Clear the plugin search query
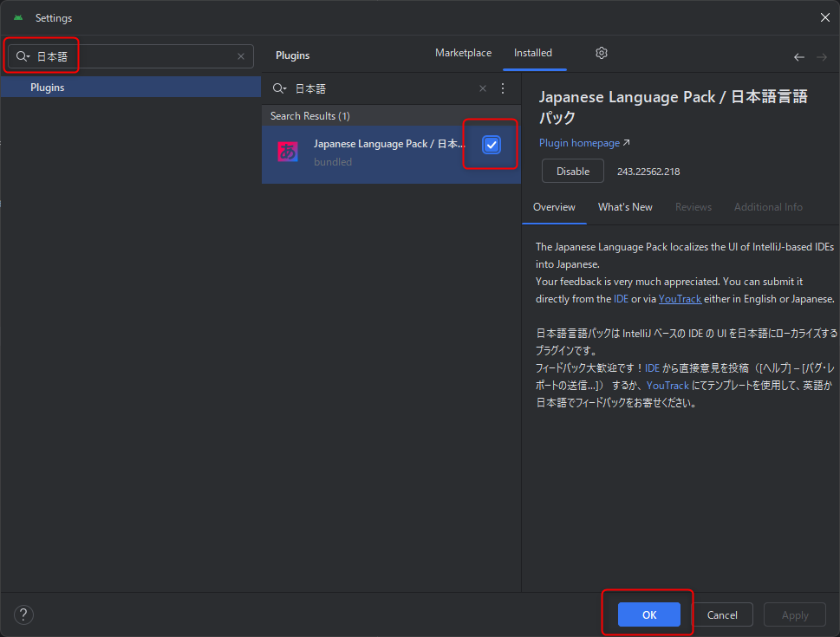Viewport: 840px width, 637px height. pyautogui.click(x=483, y=88)
